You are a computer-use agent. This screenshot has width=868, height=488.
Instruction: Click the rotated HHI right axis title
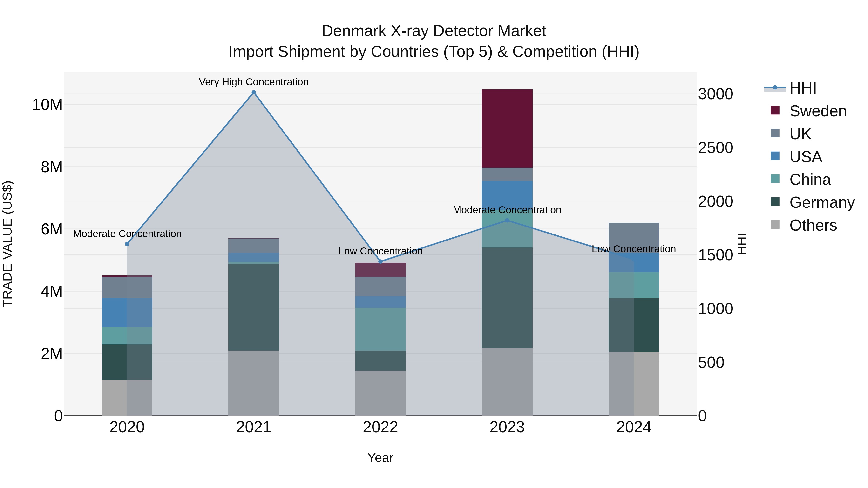[x=742, y=244]
